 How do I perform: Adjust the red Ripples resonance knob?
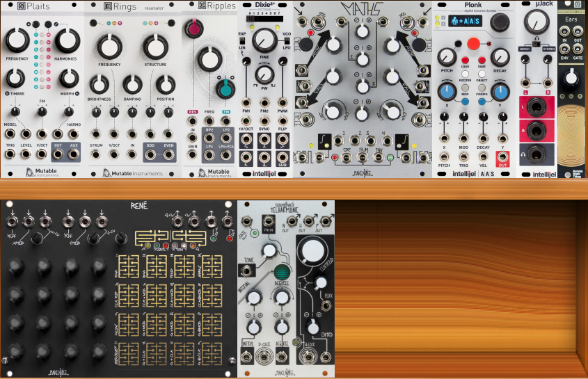(x=193, y=29)
